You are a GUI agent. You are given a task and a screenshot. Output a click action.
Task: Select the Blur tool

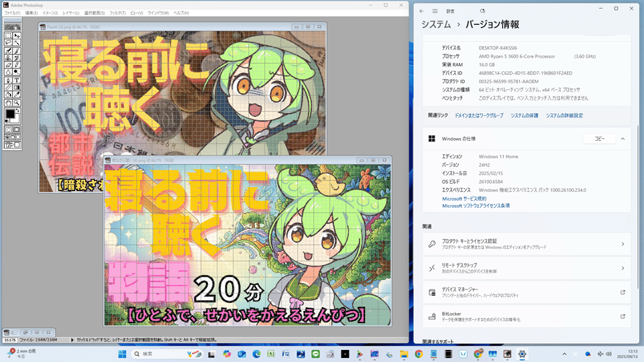8,72
